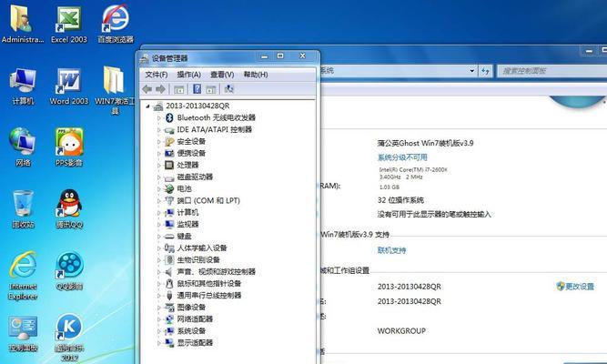Click the properties pane toolbar icon
The image size is (607, 364).
pyautogui.click(x=211, y=89)
